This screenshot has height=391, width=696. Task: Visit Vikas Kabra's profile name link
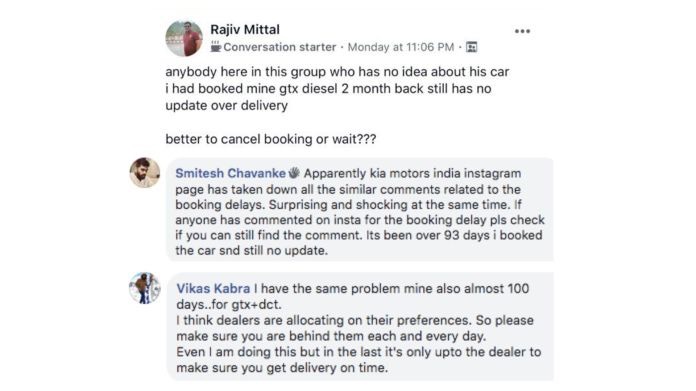(x=213, y=288)
